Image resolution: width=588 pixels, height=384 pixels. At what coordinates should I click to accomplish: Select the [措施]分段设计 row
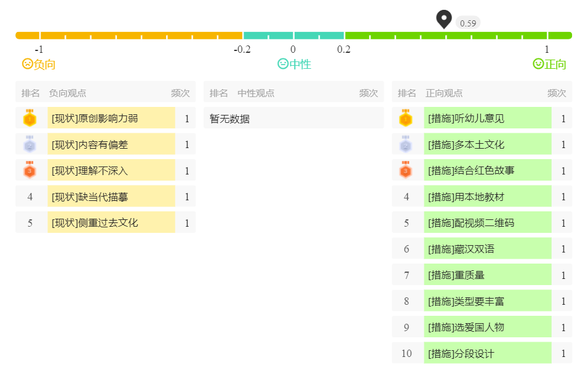[482, 353]
